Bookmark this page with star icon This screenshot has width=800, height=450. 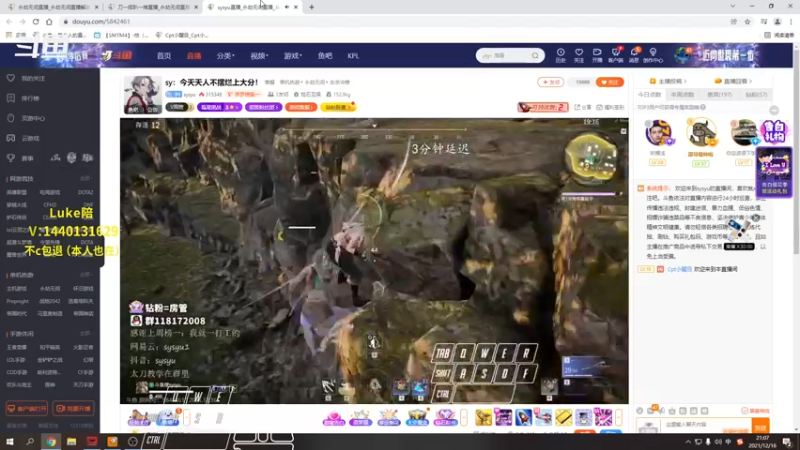[x=747, y=21]
